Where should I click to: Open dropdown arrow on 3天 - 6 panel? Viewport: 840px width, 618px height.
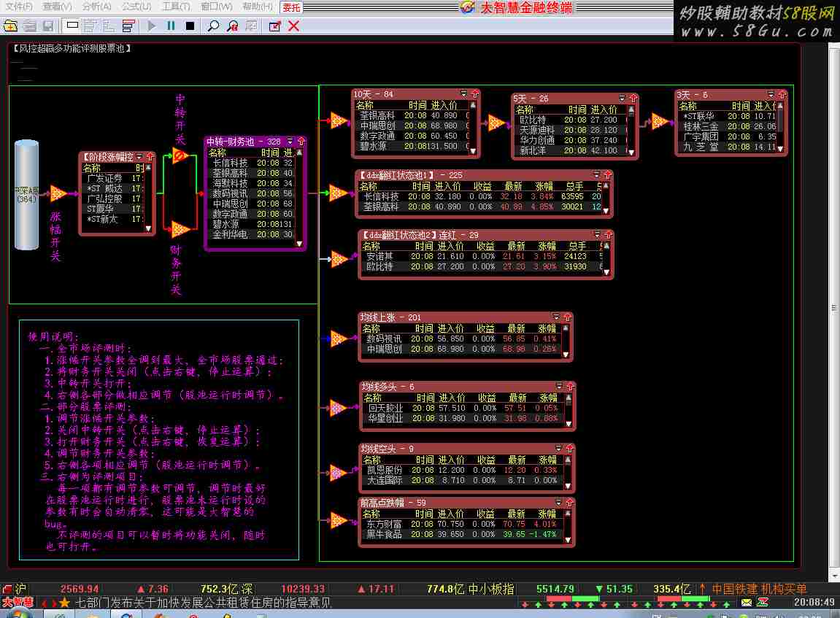[771, 95]
